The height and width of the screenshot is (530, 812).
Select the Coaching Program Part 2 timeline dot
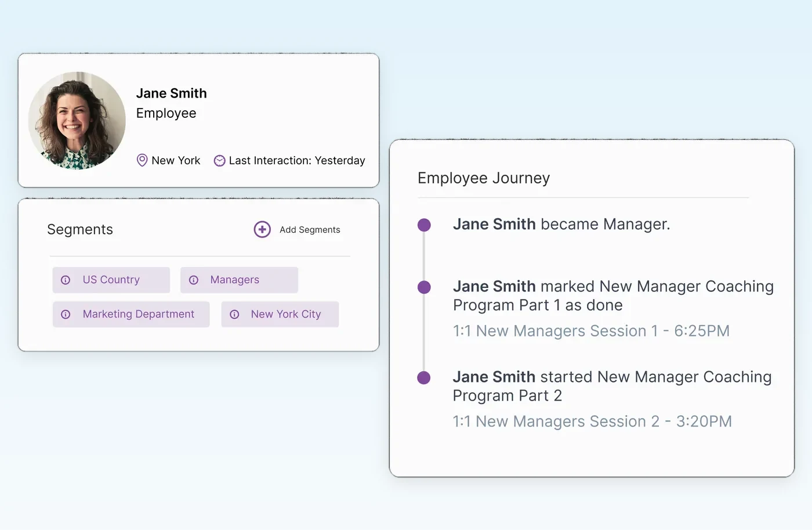[424, 377]
